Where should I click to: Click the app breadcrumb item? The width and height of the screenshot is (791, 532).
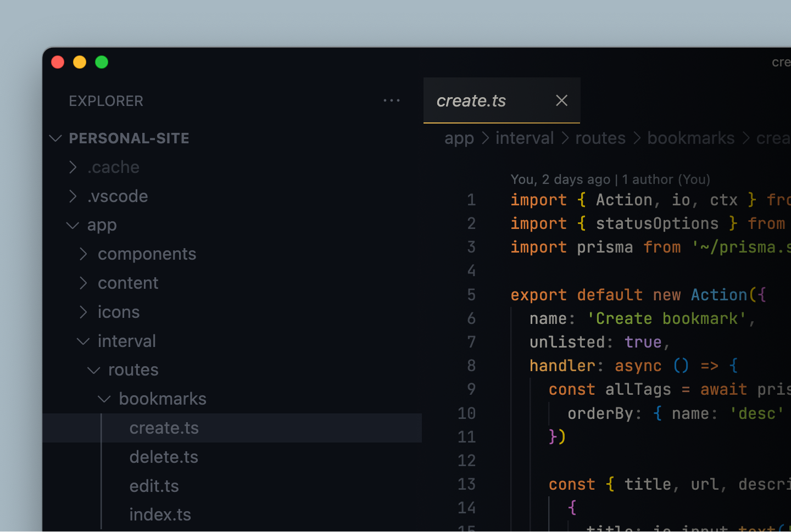[459, 138]
